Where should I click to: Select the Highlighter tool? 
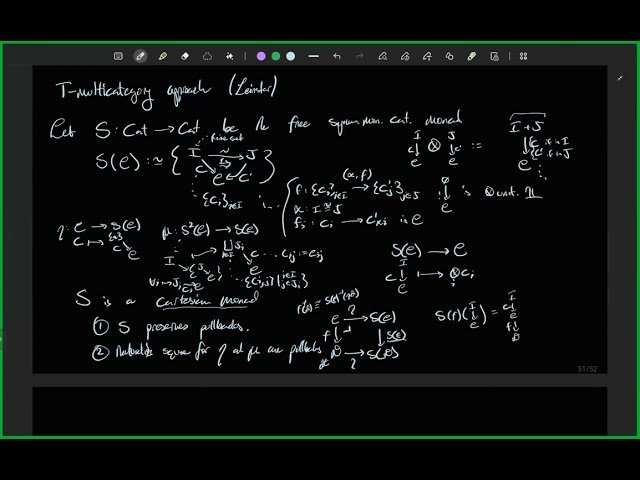[163, 56]
